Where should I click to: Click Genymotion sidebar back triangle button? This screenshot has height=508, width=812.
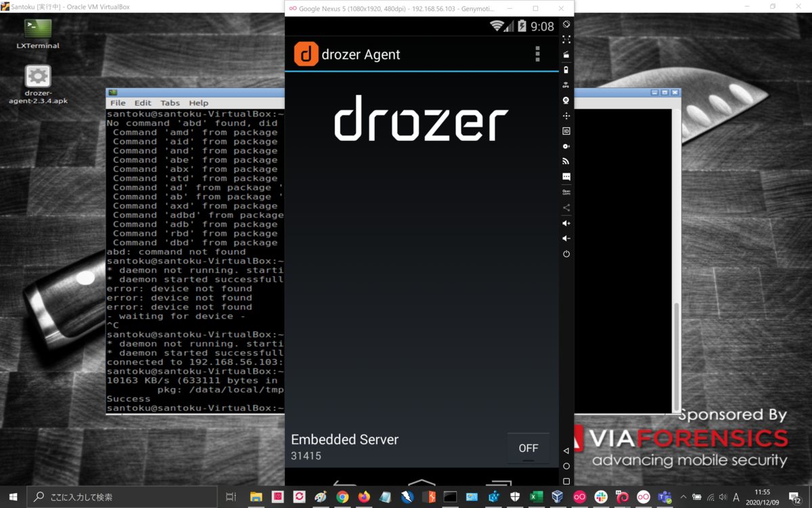566,450
